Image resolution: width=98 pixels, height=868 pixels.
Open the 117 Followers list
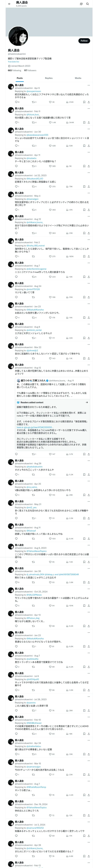[x=30, y=70]
